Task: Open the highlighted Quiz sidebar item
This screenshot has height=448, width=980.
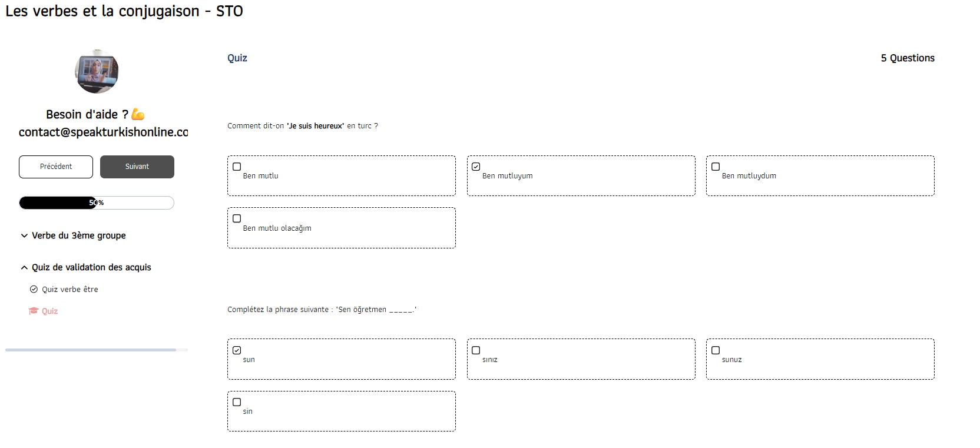Action: pos(49,311)
